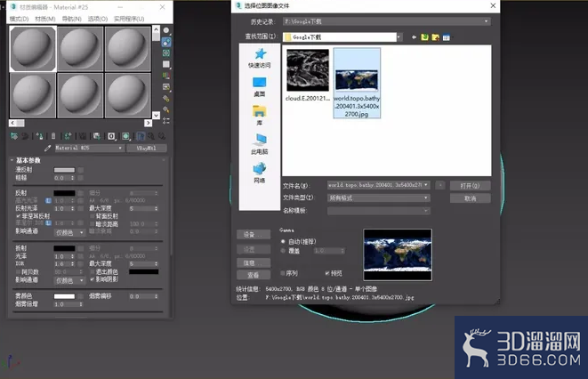This screenshot has height=379, width=588.
Task: Click the Sample Type sphere icon
Action: pyautogui.click(x=166, y=31)
